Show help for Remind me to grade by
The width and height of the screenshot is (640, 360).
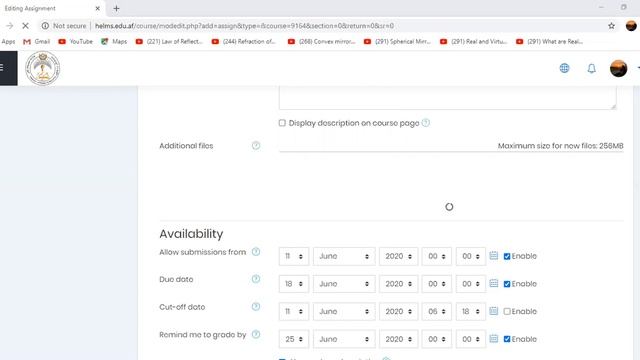point(256,334)
